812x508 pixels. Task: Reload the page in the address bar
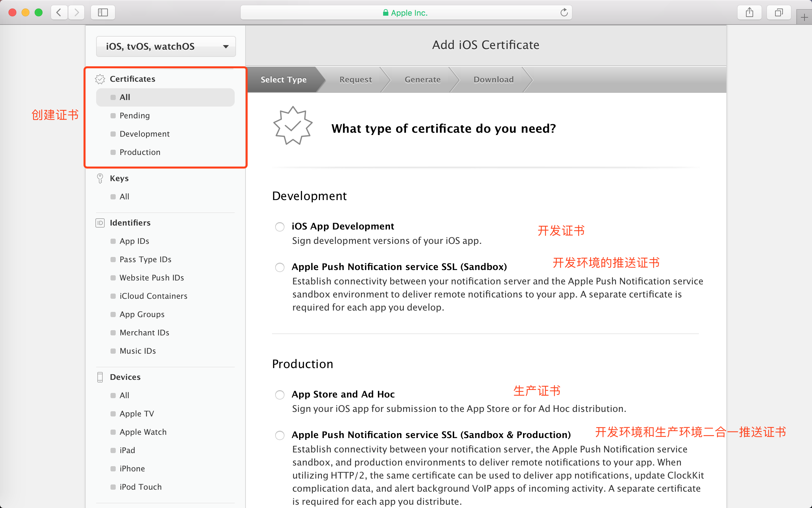click(564, 13)
